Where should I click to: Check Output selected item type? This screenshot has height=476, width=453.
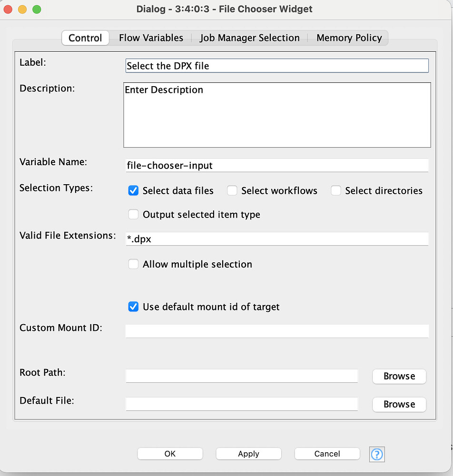tap(133, 214)
